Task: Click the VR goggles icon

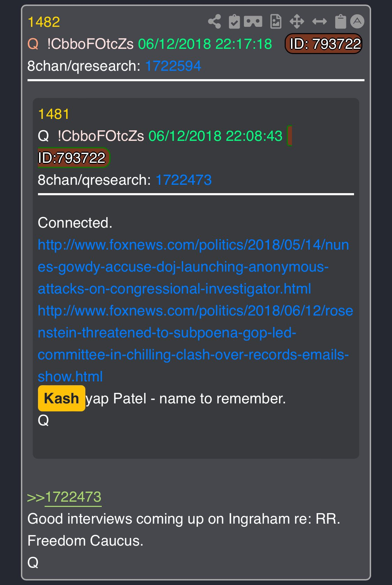Action: point(253,22)
